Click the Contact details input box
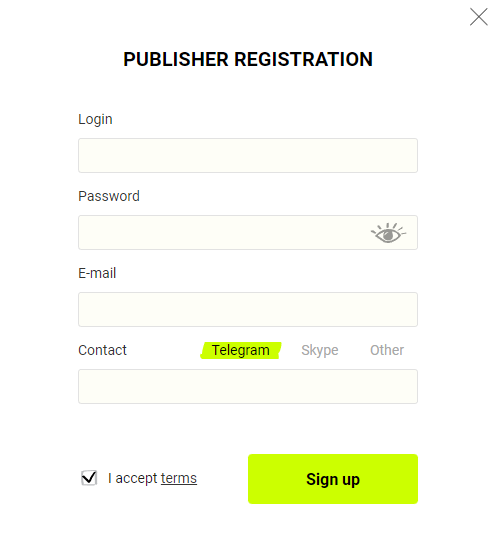Screen dimensions: 494x550 click(248, 387)
